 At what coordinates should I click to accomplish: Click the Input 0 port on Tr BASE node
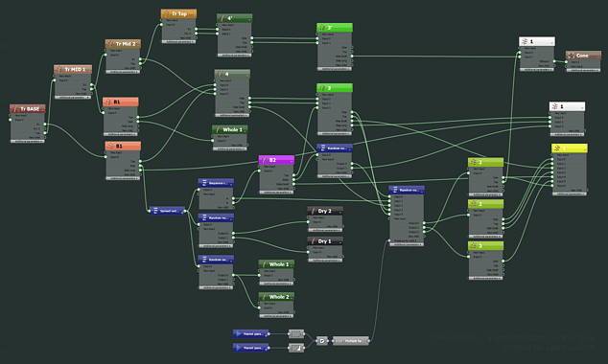click(11, 120)
